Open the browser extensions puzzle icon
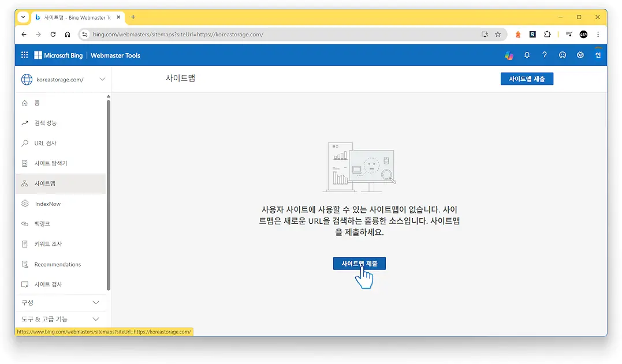Viewport: 622px width, 364px height. tap(547, 35)
